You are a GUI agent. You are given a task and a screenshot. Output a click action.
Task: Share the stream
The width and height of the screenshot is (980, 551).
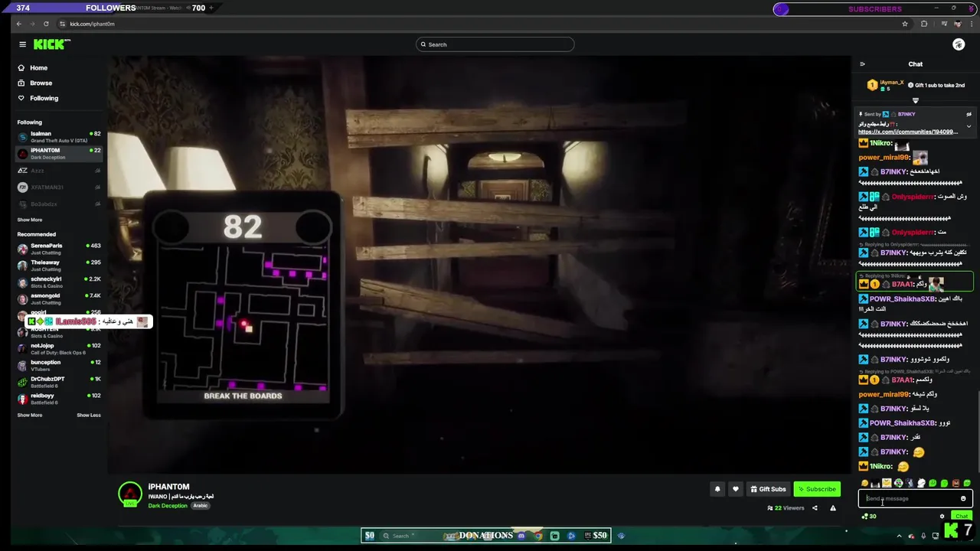point(815,508)
